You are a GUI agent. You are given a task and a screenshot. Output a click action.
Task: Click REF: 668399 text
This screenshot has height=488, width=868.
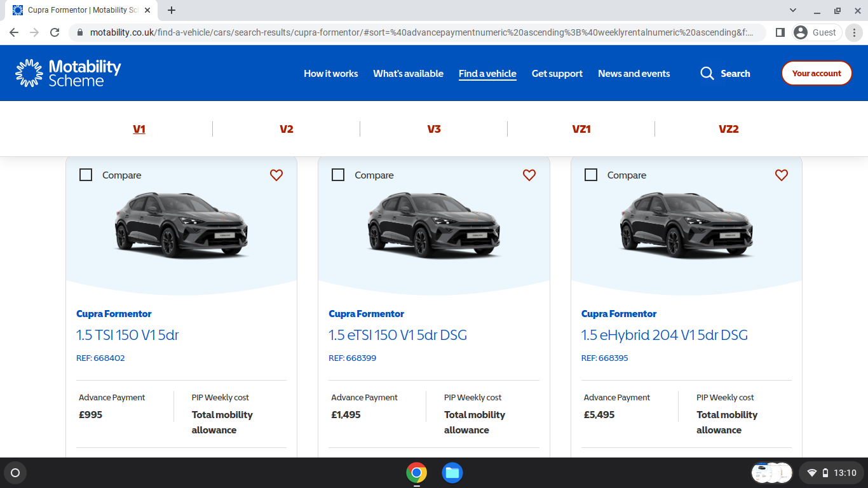(x=353, y=358)
